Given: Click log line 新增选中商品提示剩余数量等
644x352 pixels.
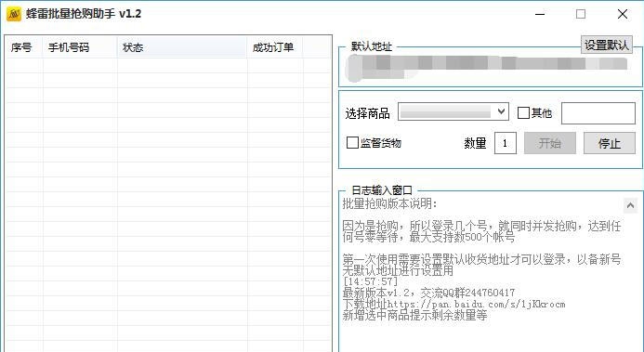Looking at the screenshot, I should coord(414,316).
